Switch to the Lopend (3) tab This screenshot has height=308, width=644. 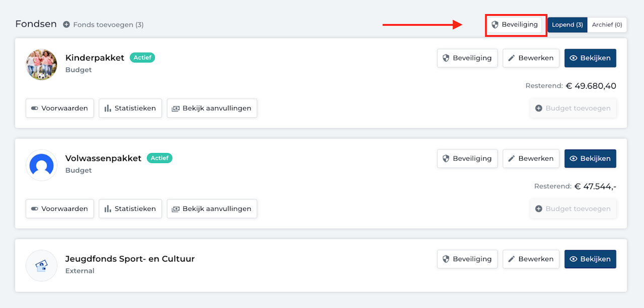[x=568, y=25]
